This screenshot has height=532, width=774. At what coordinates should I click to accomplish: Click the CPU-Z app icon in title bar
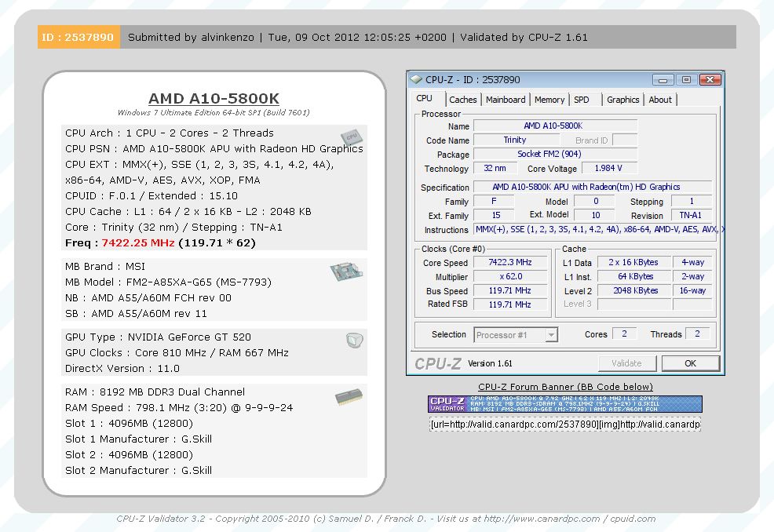coord(416,79)
